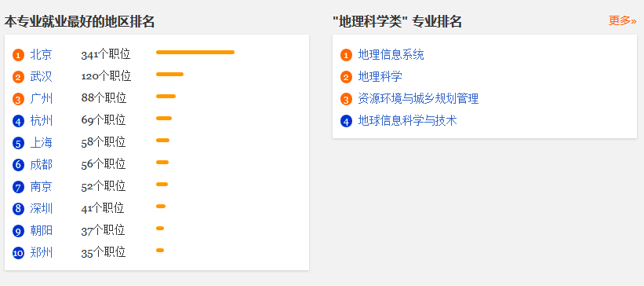This screenshot has height=286, width=644.
Task: Click the blue rank 4 badge beside 杭州
Action: pos(19,121)
